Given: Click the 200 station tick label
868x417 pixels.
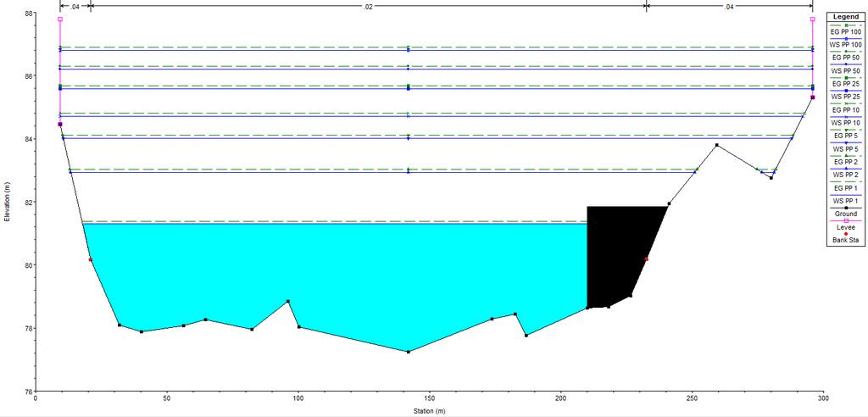Looking at the screenshot, I should tap(561, 398).
